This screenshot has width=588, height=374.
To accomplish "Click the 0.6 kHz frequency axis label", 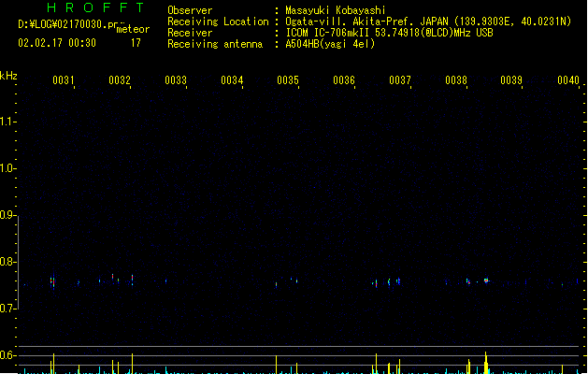I will 7,355.
